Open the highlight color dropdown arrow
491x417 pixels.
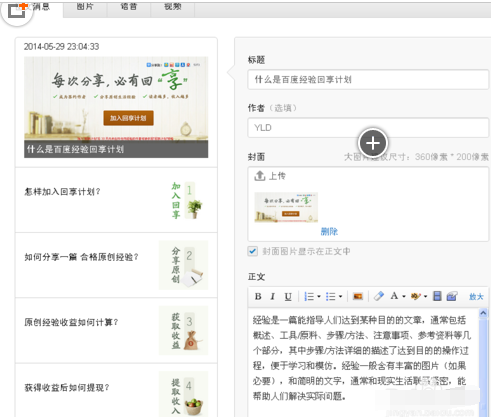coord(426,296)
